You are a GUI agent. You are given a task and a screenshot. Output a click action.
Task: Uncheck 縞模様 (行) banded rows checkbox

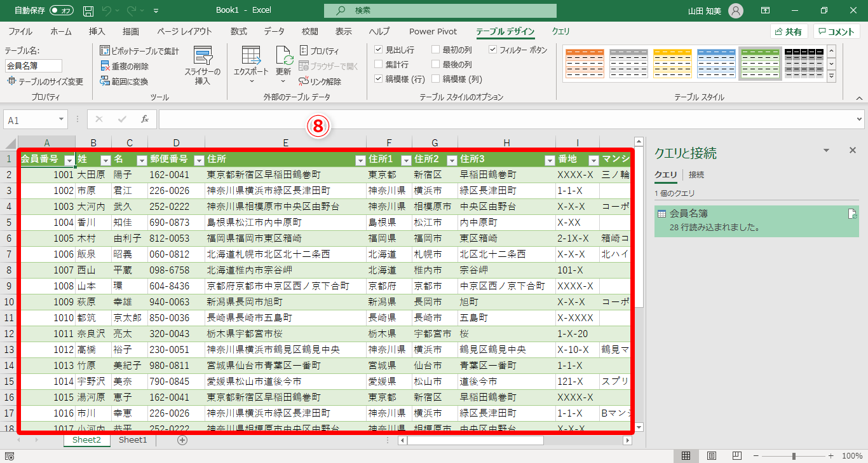pos(379,79)
